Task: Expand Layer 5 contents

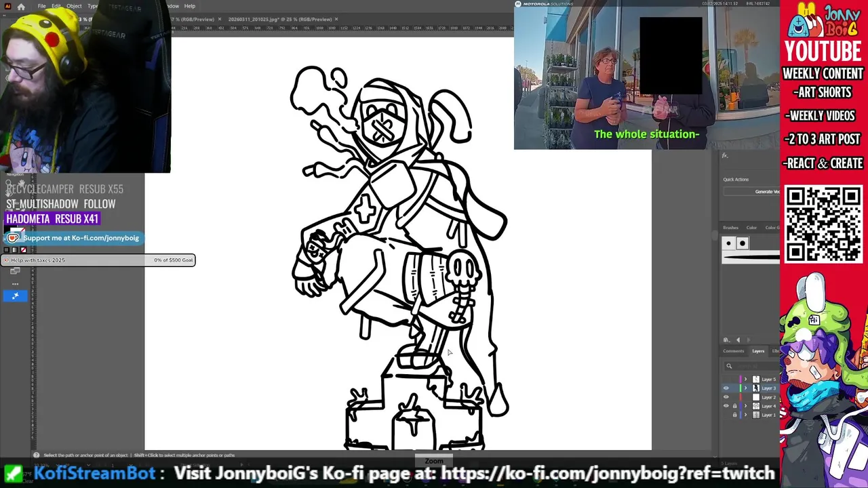Action: coord(745,380)
